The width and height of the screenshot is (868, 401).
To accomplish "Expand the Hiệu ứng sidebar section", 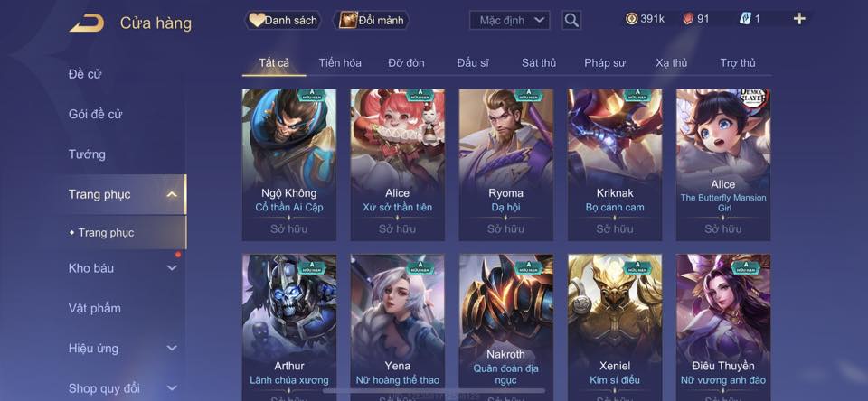I will click(172, 348).
